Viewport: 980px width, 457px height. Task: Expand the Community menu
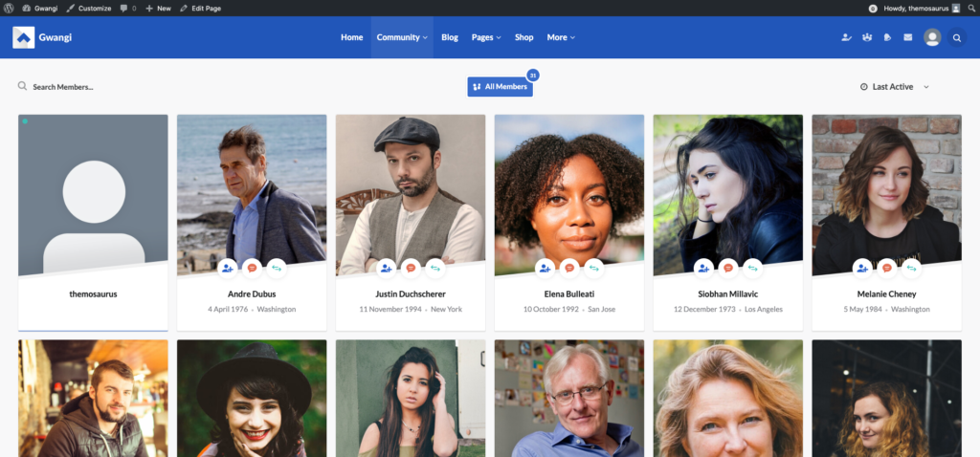click(x=402, y=37)
